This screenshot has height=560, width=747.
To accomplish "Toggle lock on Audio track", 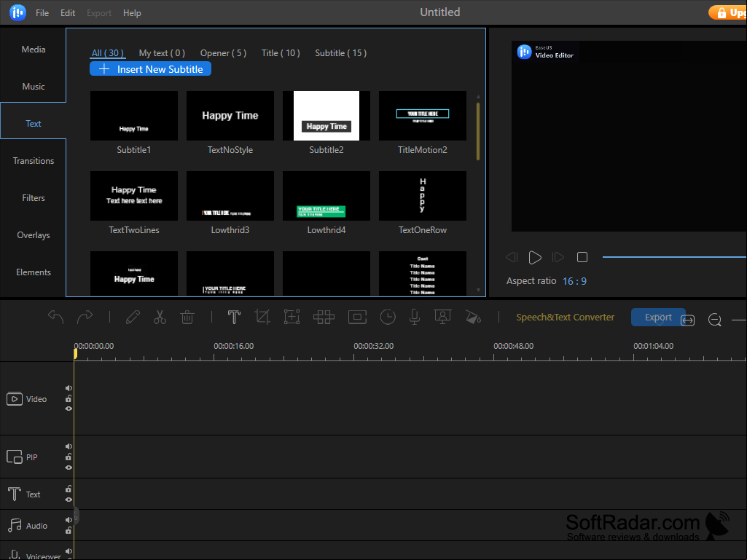I will click(69, 530).
